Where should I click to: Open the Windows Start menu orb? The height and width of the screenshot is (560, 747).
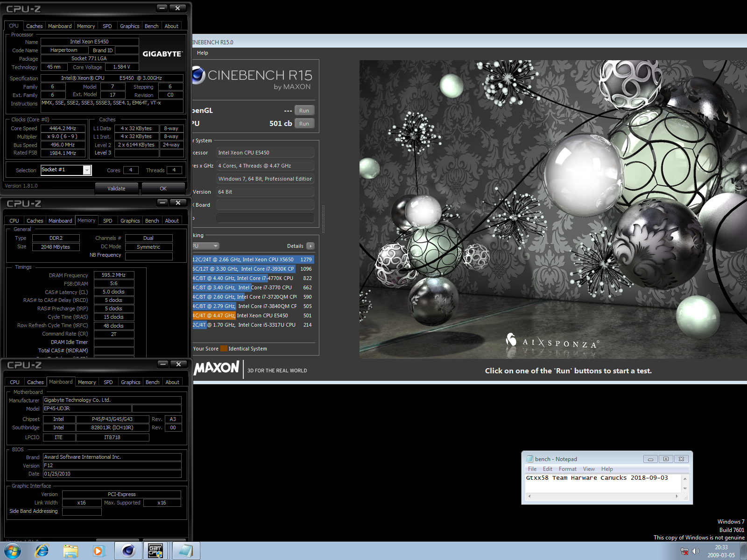13,551
